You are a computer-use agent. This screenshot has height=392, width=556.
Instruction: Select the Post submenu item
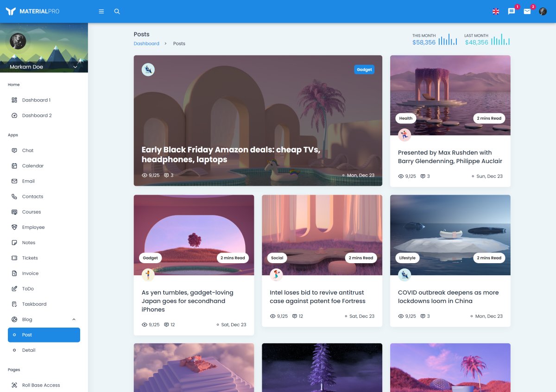coord(44,335)
